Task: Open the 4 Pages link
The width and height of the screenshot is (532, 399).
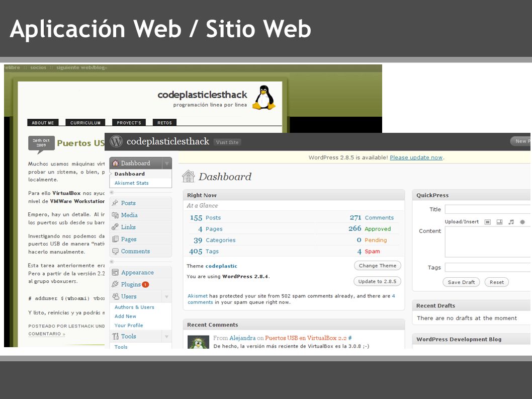Action: (210, 229)
